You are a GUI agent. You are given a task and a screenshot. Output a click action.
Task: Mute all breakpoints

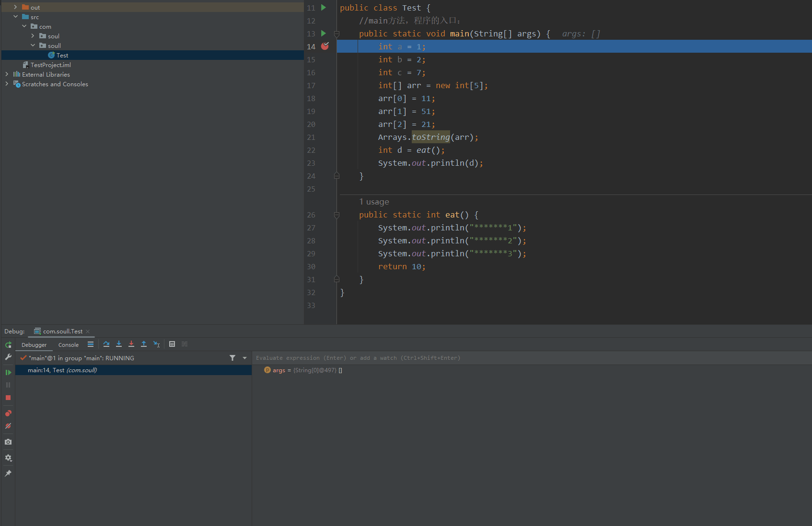(8, 426)
